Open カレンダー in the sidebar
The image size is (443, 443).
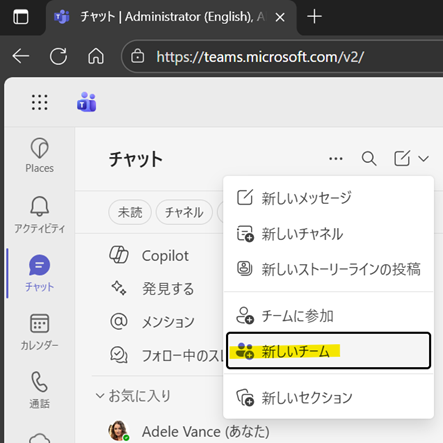coord(39,332)
